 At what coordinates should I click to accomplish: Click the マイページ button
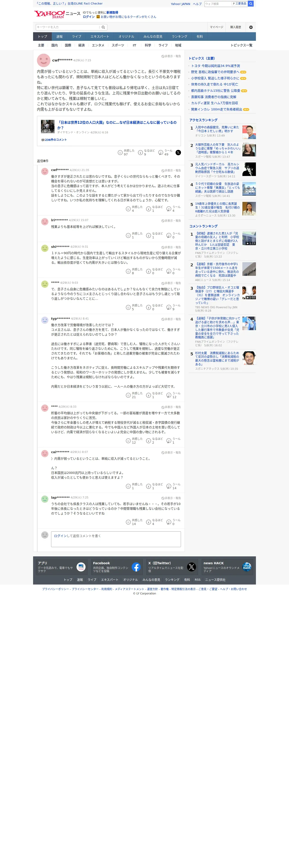point(216,27)
